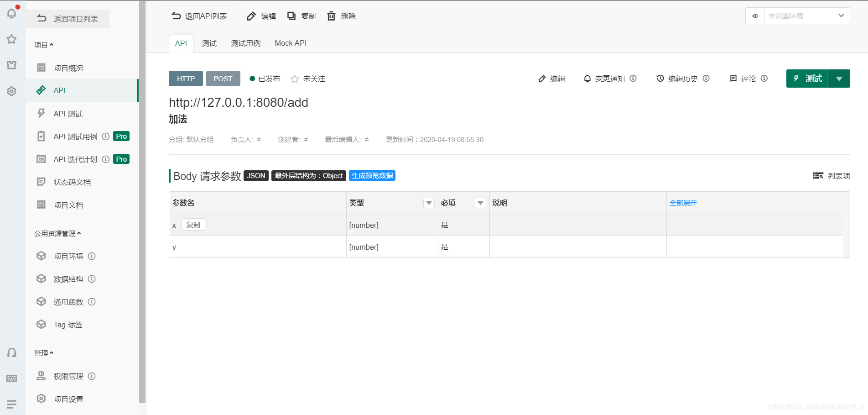Switch to the 测试用例 tab

click(x=245, y=43)
